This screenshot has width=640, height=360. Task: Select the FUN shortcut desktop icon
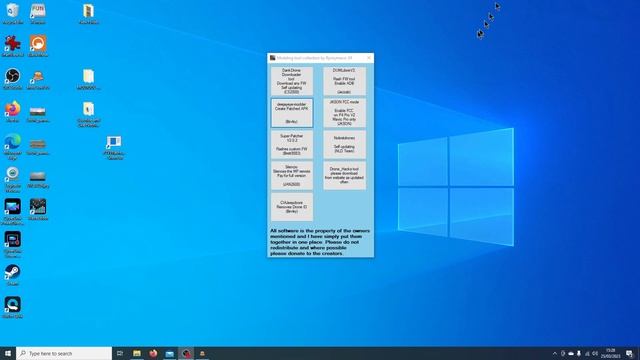38,13
